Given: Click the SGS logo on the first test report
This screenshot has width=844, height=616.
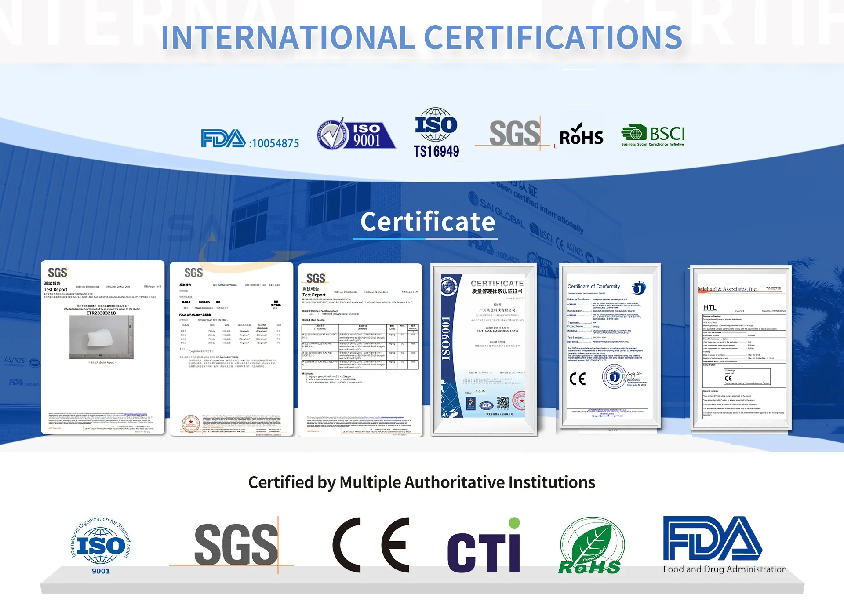Looking at the screenshot, I should coord(57,273).
